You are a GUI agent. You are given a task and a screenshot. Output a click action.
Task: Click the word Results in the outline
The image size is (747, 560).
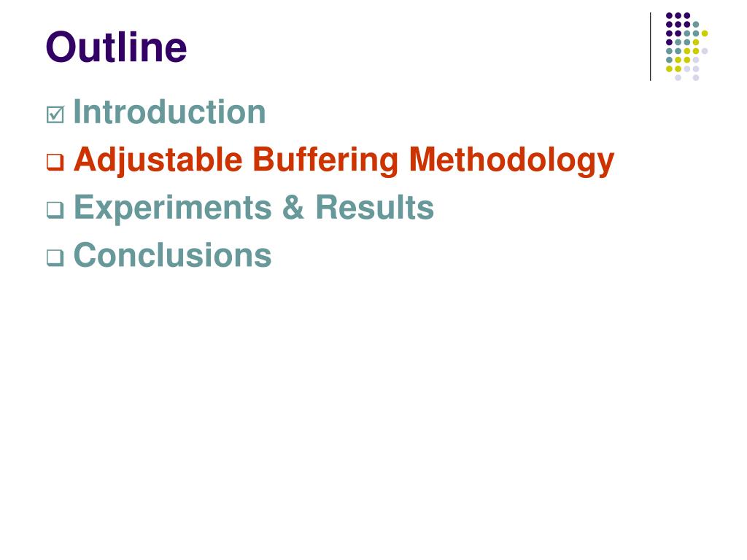[375, 208]
